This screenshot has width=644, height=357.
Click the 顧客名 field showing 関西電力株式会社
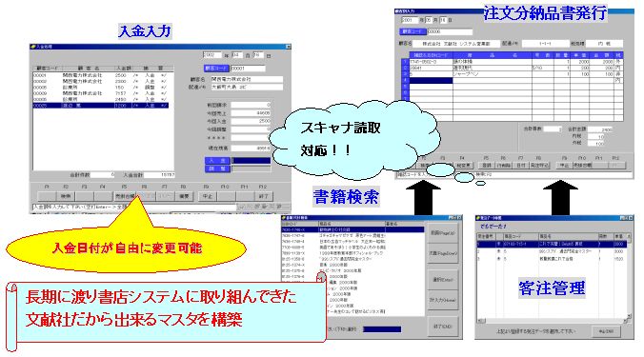pyautogui.click(x=247, y=79)
